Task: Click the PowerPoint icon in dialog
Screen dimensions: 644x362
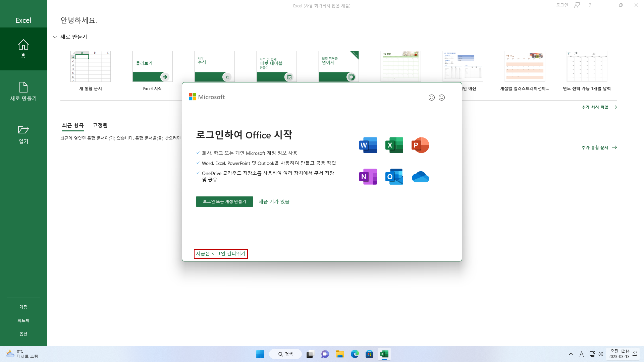Action: (420, 145)
